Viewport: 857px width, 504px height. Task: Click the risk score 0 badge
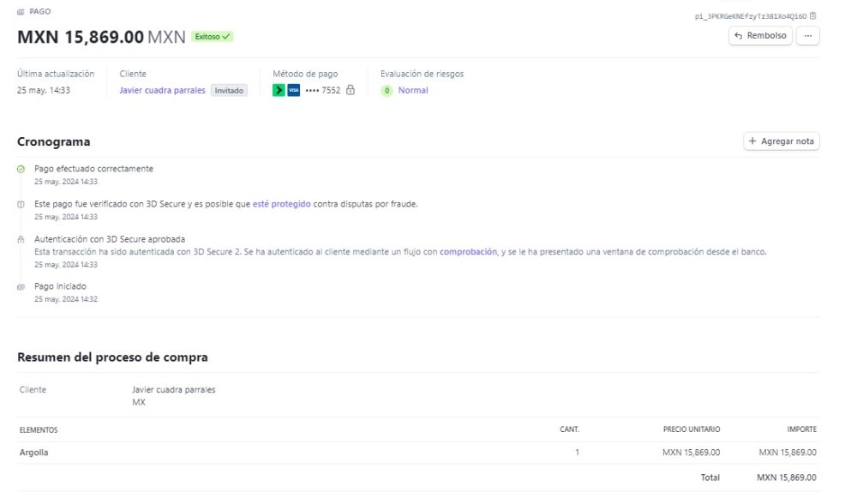point(387,90)
